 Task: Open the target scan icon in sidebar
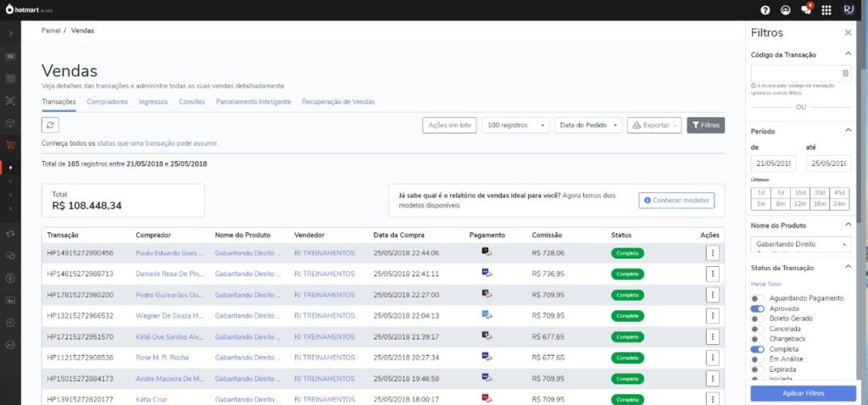[10, 101]
